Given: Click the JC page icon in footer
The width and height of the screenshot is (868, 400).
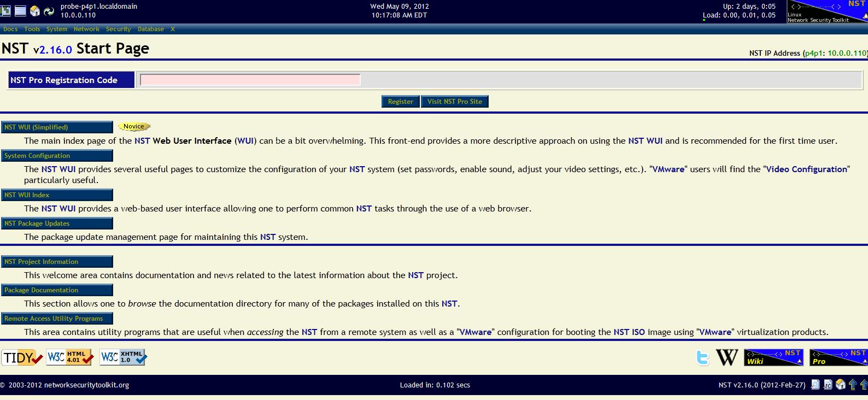Looking at the screenshot, I should (x=828, y=385).
